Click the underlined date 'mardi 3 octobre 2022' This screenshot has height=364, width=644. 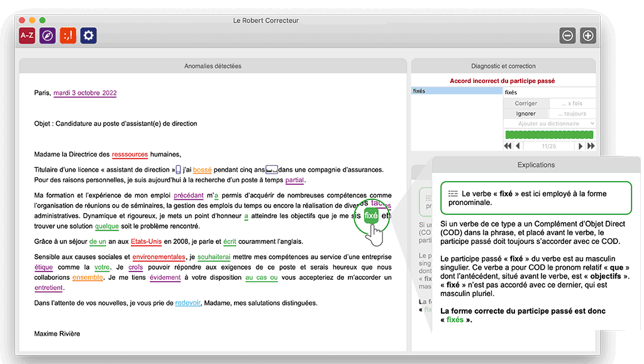(x=85, y=93)
